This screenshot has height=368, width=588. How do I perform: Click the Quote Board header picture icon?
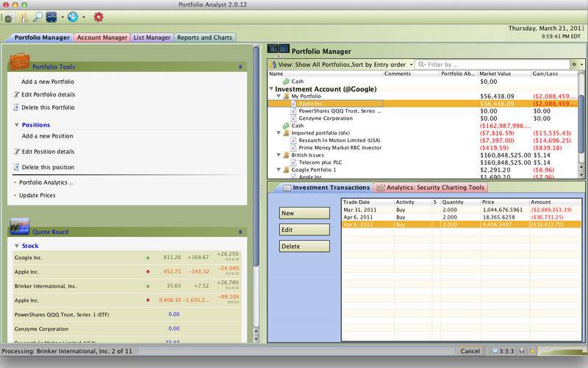[20, 227]
